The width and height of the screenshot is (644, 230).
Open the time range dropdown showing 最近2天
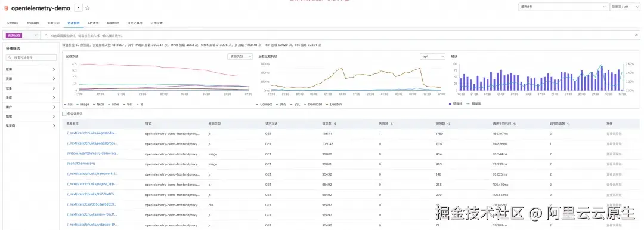click(563, 7)
